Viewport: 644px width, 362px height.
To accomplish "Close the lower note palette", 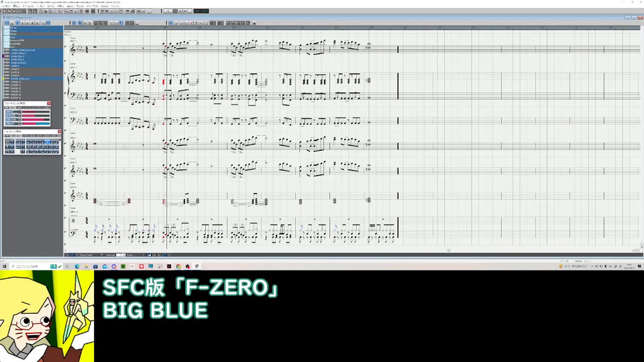I will click(x=59, y=132).
